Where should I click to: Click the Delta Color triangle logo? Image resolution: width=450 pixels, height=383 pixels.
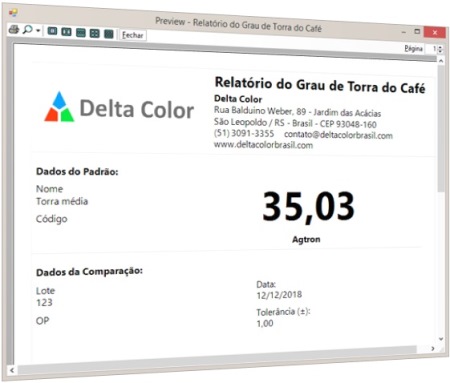point(59,107)
